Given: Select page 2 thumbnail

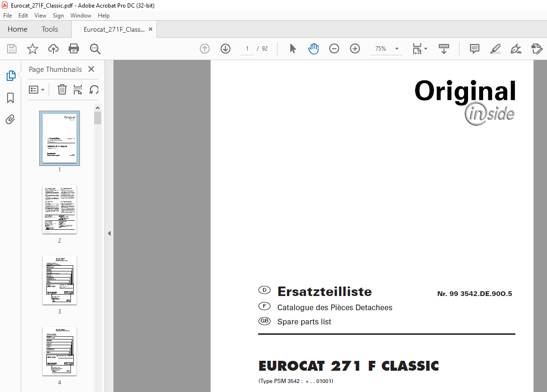Looking at the screenshot, I should pyautogui.click(x=60, y=209).
